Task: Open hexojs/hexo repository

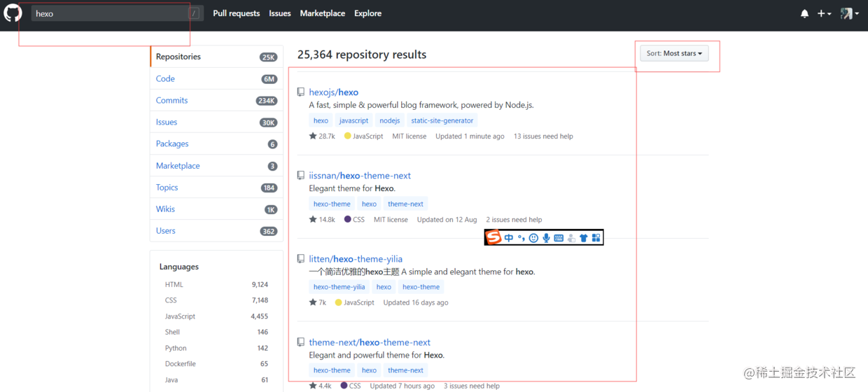Action: click(x=334, y=92)
